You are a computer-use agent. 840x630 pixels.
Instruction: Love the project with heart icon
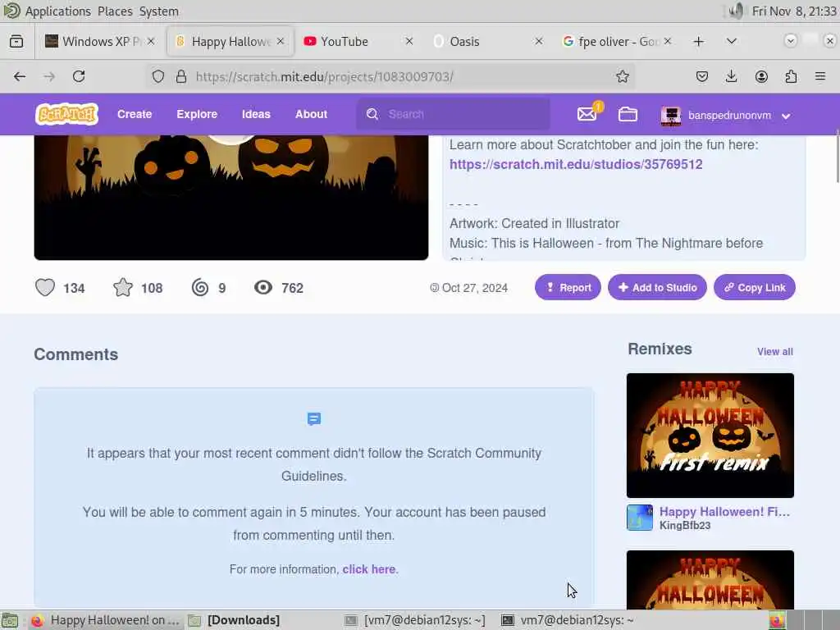pos(45,288)
